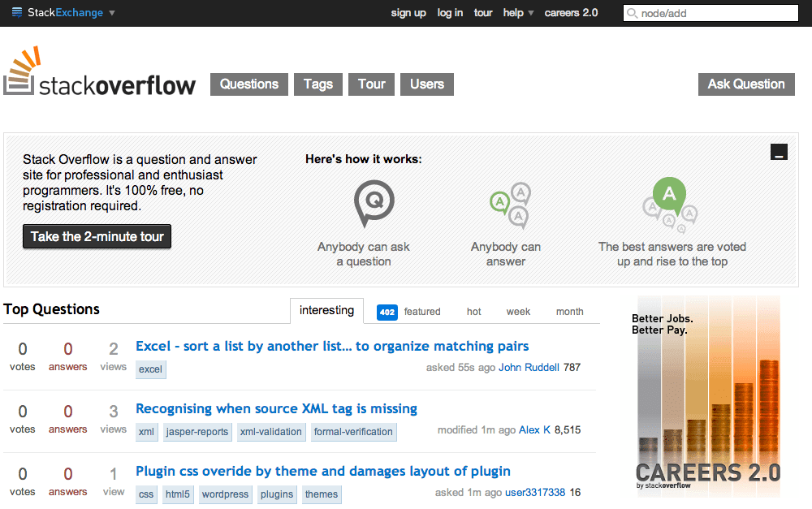Open the sign up link
This screenshot has height=509, width=812.
tap(408, 13)
